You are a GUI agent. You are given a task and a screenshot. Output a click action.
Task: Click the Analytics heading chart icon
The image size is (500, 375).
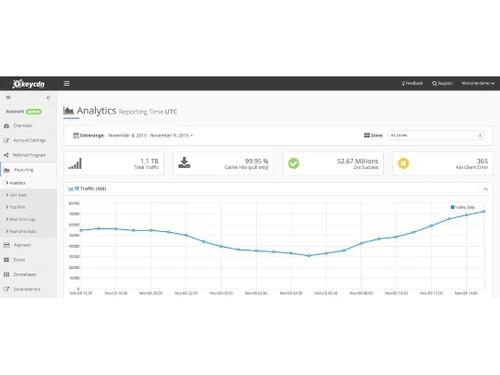tap(69, 111)
